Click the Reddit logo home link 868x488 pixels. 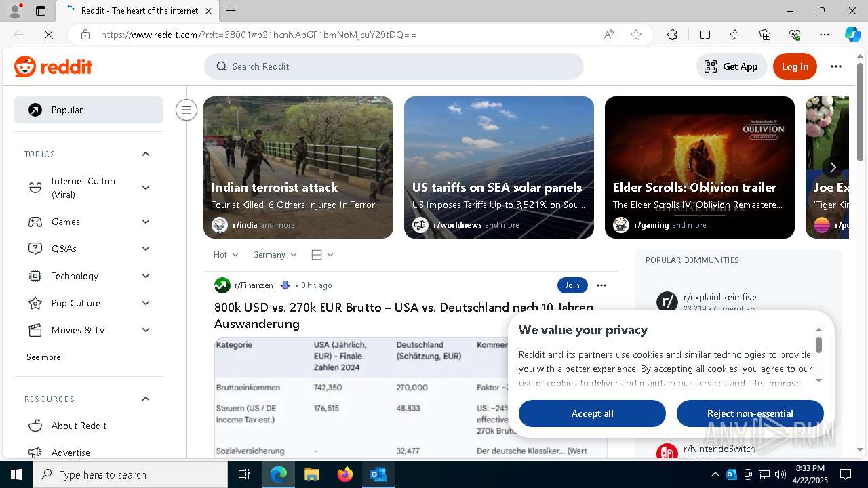click(53, 66)
